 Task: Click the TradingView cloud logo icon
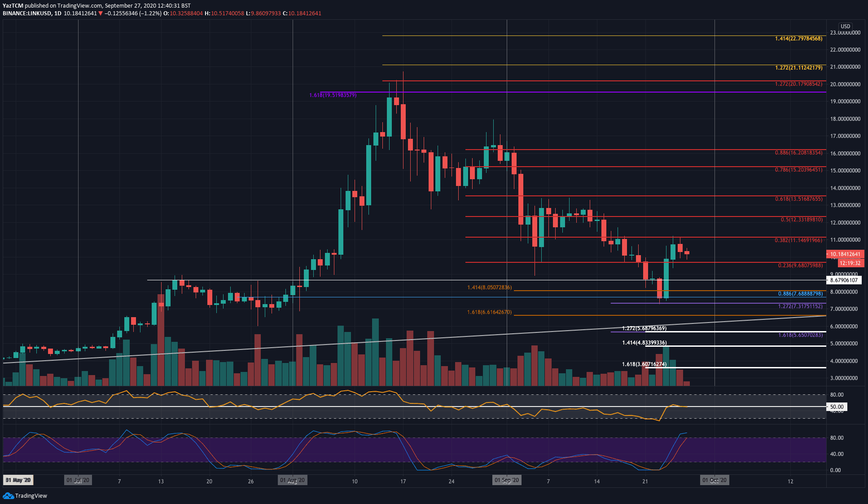(8, 495)
